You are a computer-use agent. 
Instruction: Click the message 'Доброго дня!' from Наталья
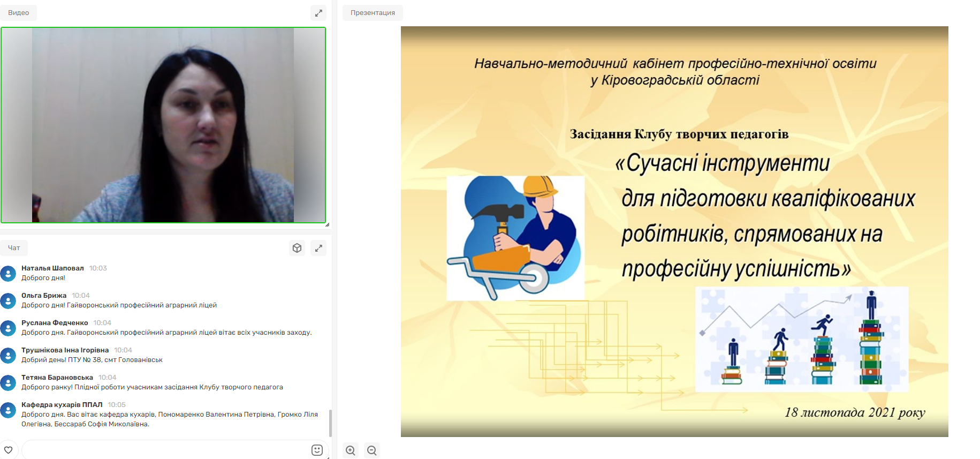(x=43, y=278)
